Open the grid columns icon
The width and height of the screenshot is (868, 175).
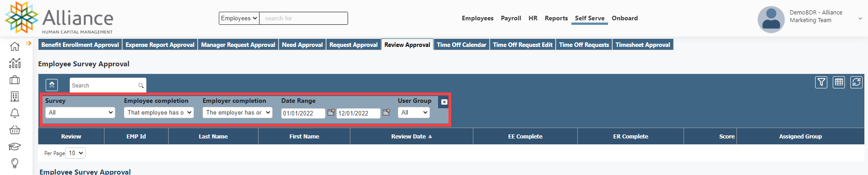click(839, 82)
